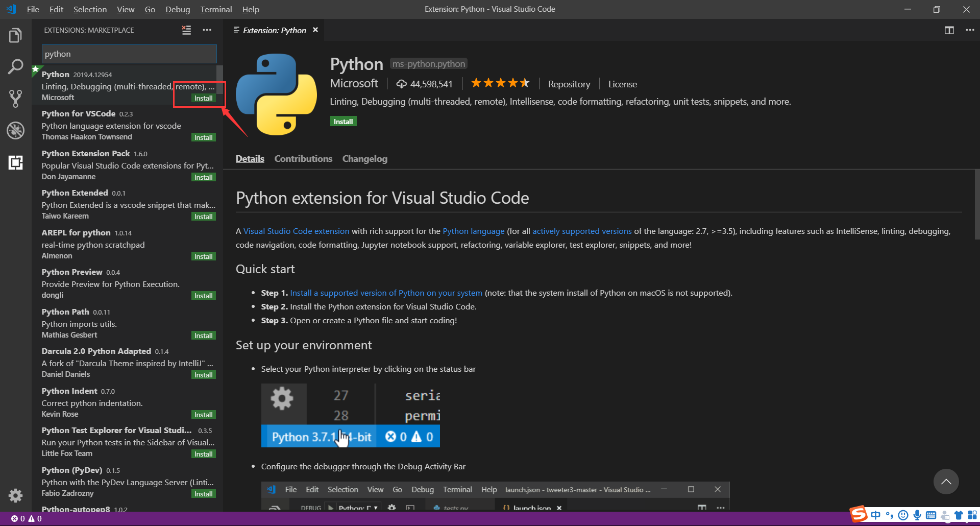
Task: Install Python Extended extension
Action: coord(204,217)
